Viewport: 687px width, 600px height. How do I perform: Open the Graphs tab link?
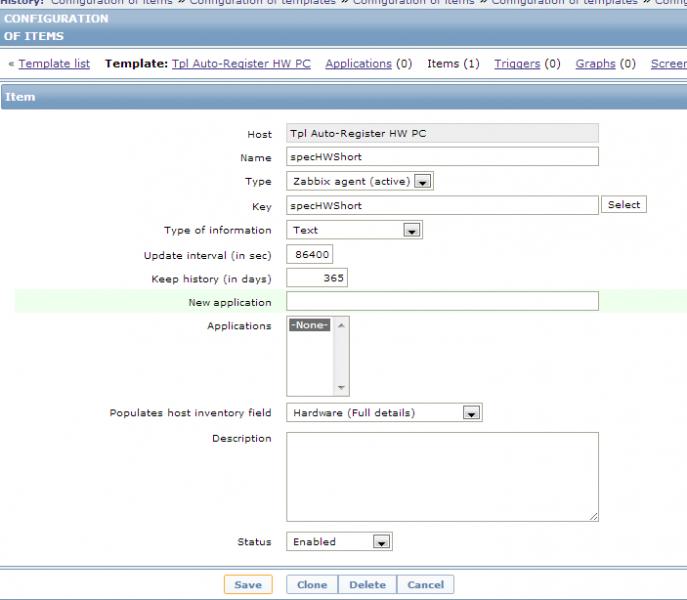595,64
